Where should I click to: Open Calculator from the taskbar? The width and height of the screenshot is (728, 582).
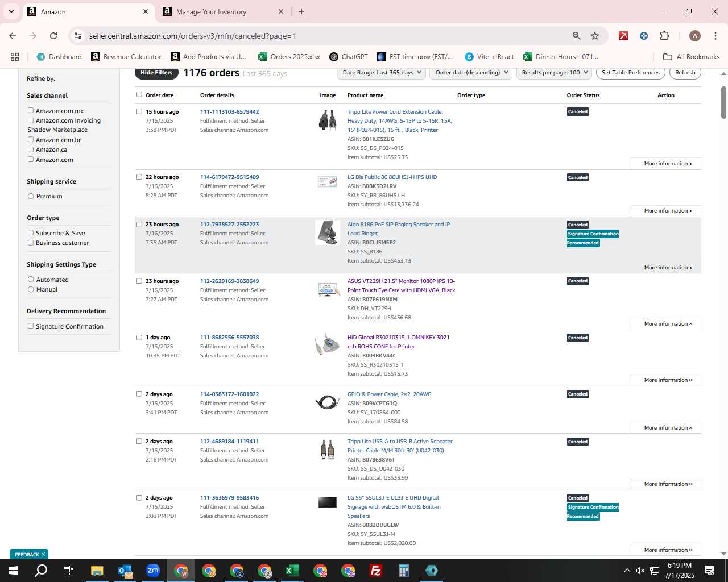(404, 571)
